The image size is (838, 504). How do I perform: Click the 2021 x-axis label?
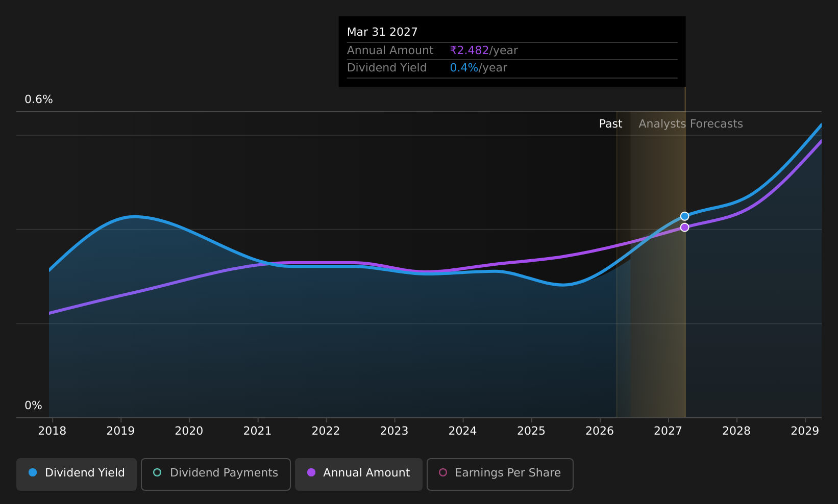[x=257, y=431]
